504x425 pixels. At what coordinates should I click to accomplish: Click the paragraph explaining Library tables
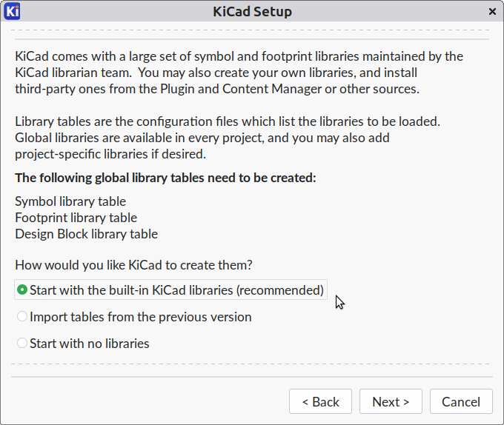(x=228, y=138)
